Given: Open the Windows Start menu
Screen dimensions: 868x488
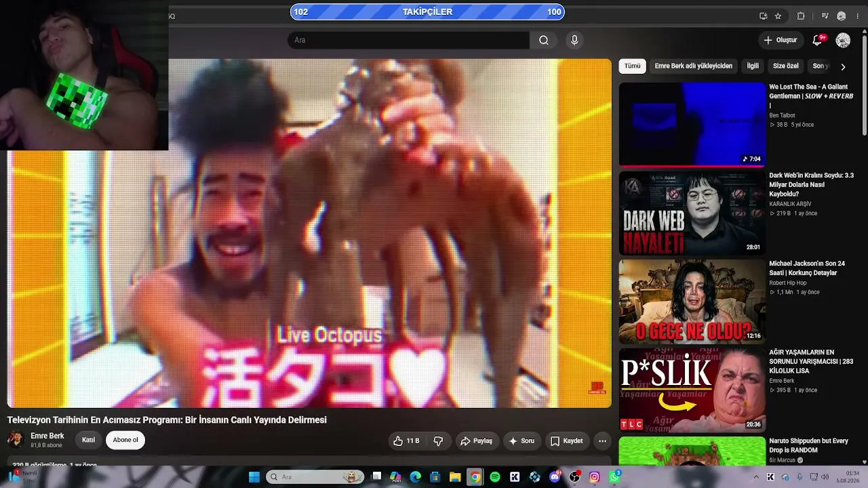Looking at the screenshot, I should pyautogui.click(x=254, y=477).
